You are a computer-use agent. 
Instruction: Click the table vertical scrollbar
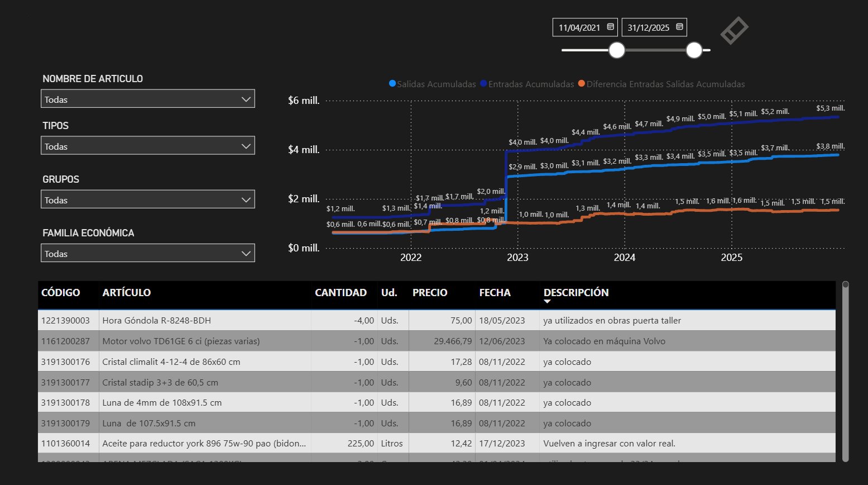[x=845, y=372]
